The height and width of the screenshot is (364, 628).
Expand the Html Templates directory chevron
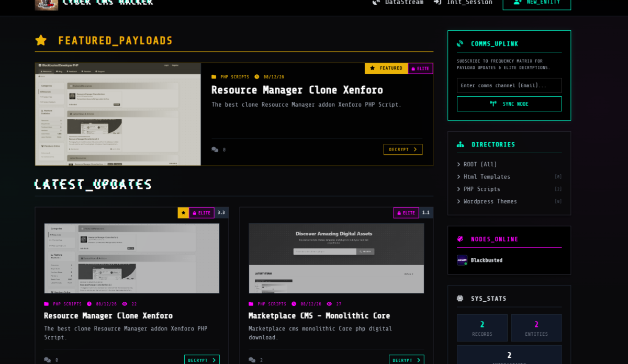pyautogui.click(x=459, y=177)
